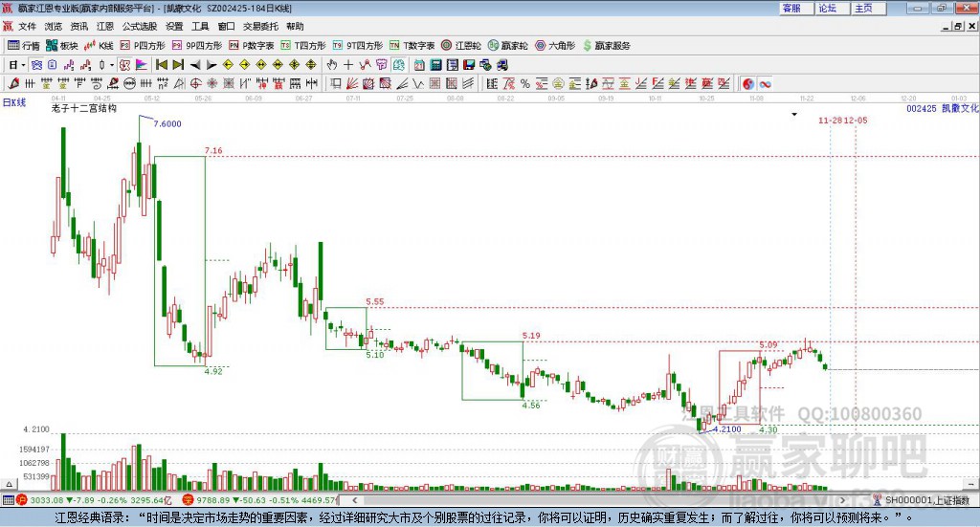The height and width of the screenshot is (527, 980).
Task: Click the 12-05 date marker
Action: click(x=856, y=120)
